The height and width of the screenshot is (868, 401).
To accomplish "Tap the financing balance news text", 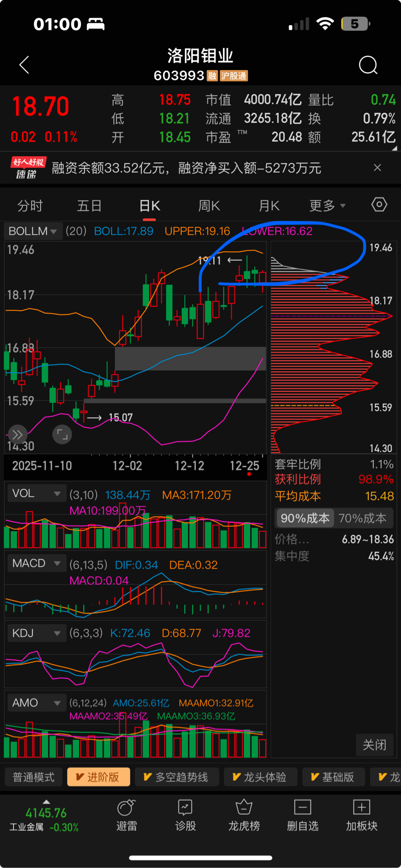I will pyautogui.click(x=186, y=168).
